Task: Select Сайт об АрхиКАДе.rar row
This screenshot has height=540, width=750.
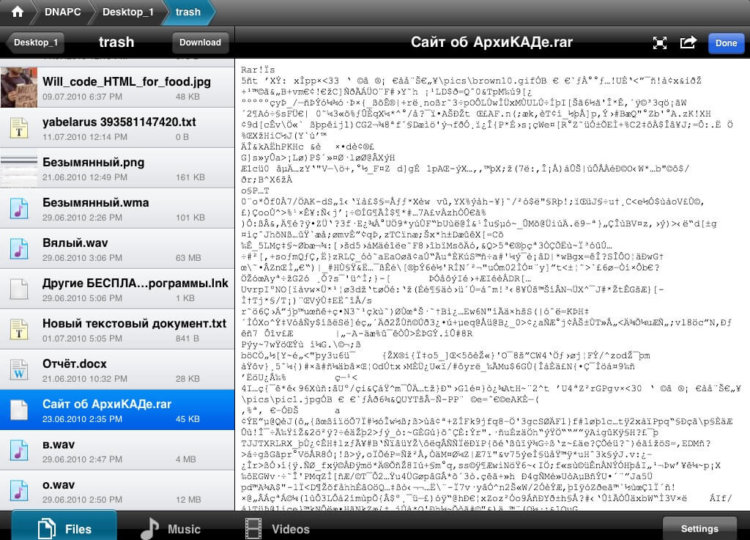Action: pyautogui.click(x=117, y=410)
